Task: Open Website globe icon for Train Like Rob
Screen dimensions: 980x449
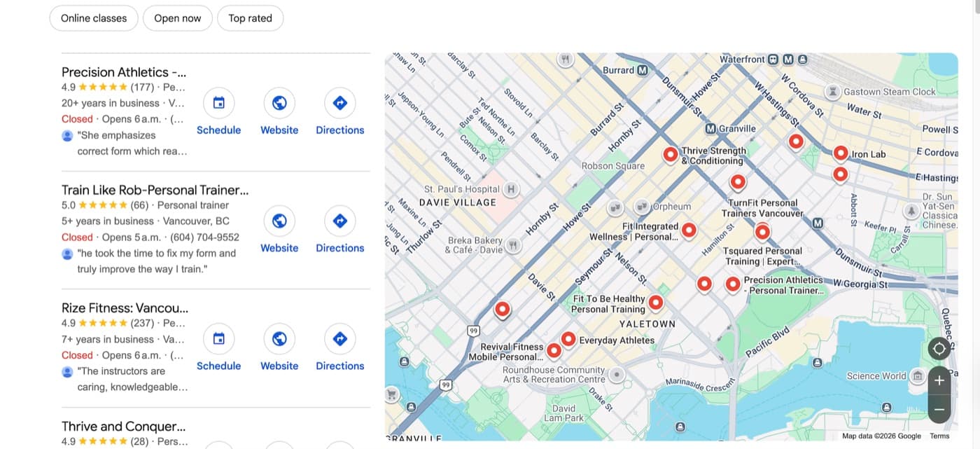Action: (x=279, y=221)
